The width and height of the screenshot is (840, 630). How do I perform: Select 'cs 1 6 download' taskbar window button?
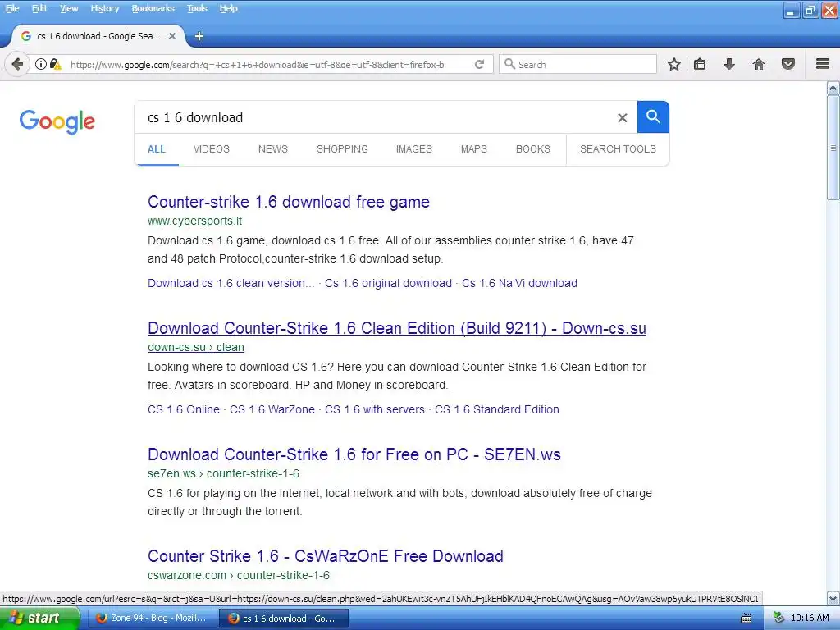click(x=284, y=619)
